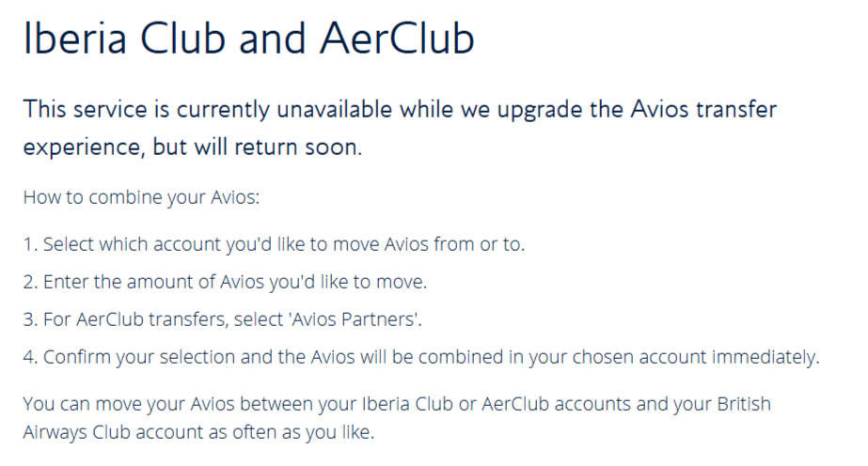
Task: Click the word "upgrade" in the notice
Action: coord(556,110)
